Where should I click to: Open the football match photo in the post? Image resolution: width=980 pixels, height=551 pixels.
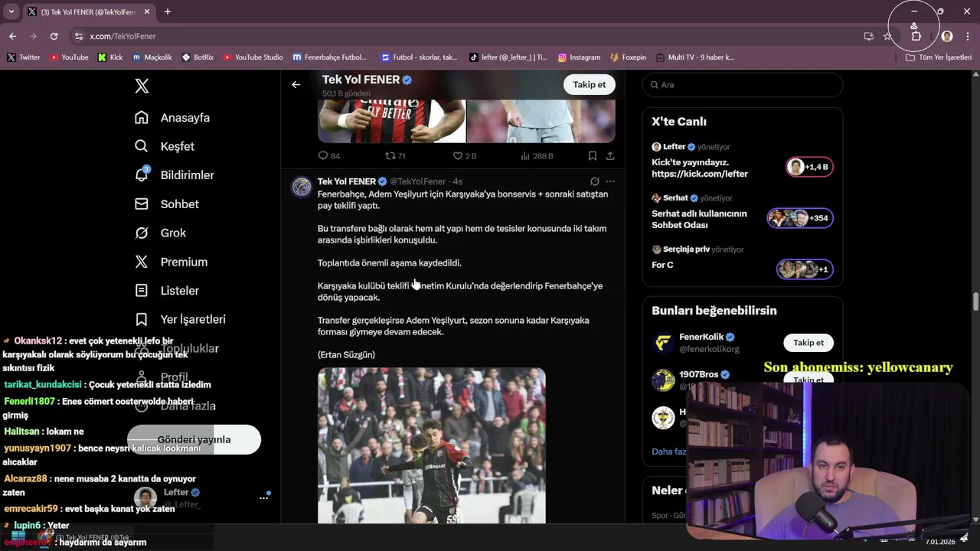coord(432,445)
